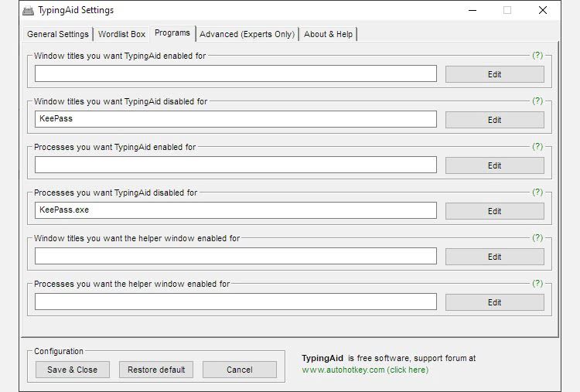
Task: Open the www.autohotkey.com support forum link
Action: tap(364, 370)
